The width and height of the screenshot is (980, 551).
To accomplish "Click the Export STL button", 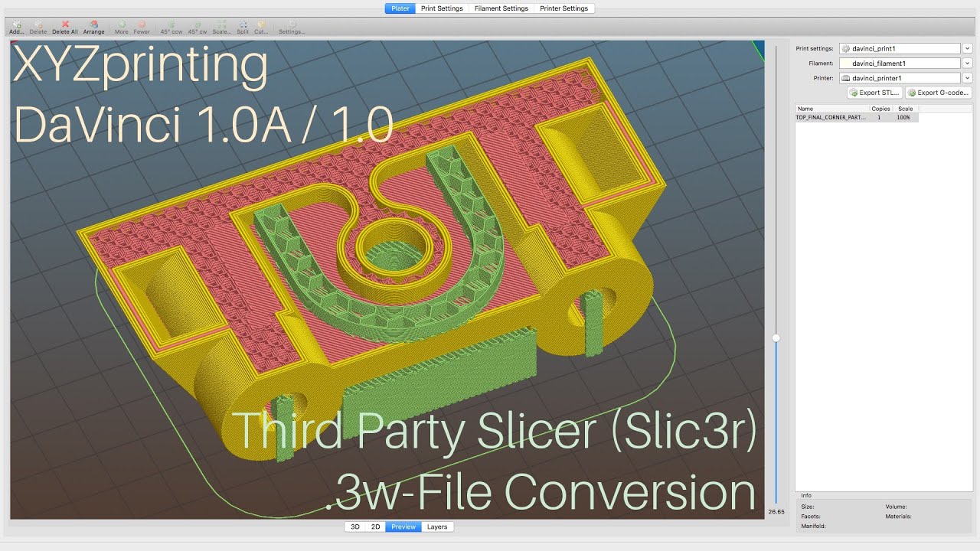I will pyautogui.click(x=874, y=93).
